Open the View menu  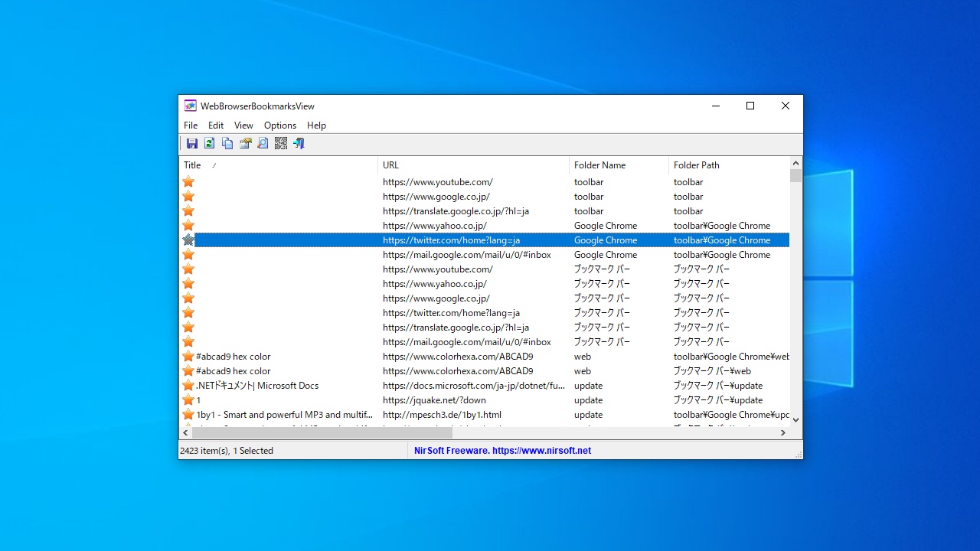pos(243,126)
